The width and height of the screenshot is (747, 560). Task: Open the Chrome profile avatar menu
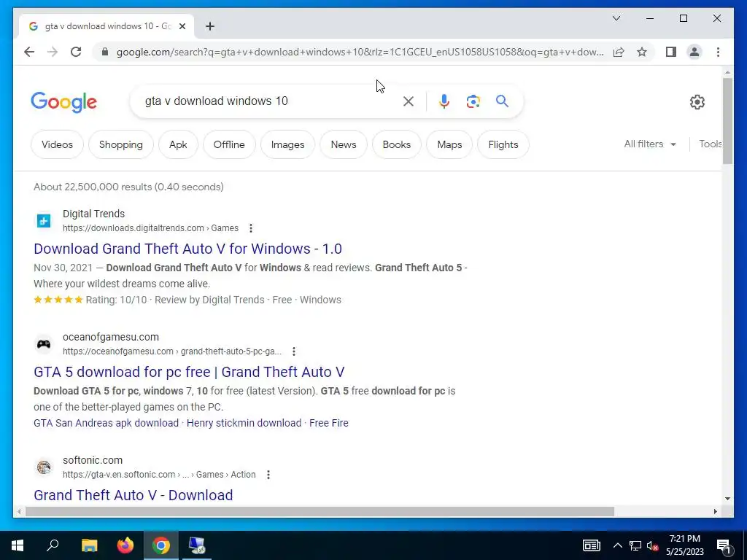(694, 52)
